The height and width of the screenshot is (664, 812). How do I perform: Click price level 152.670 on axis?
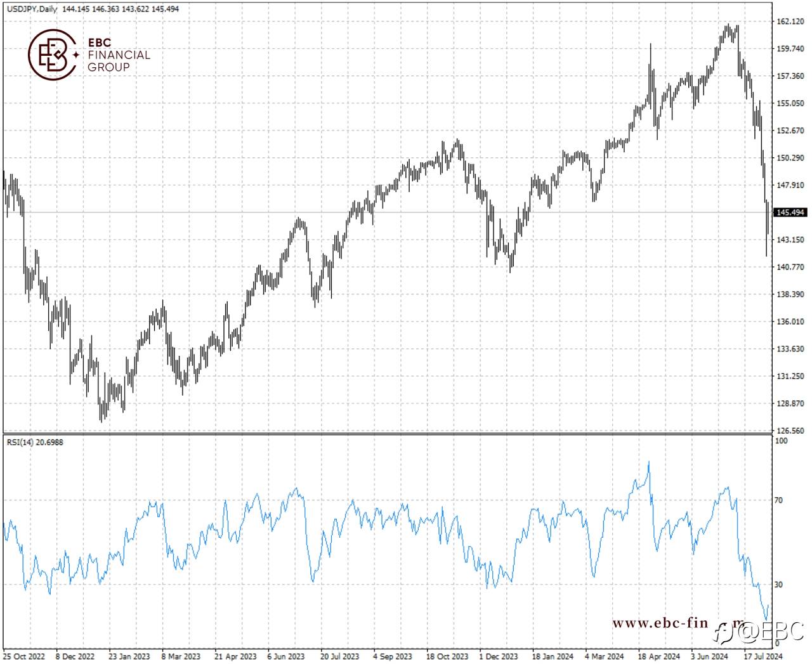tap(790, 131)
